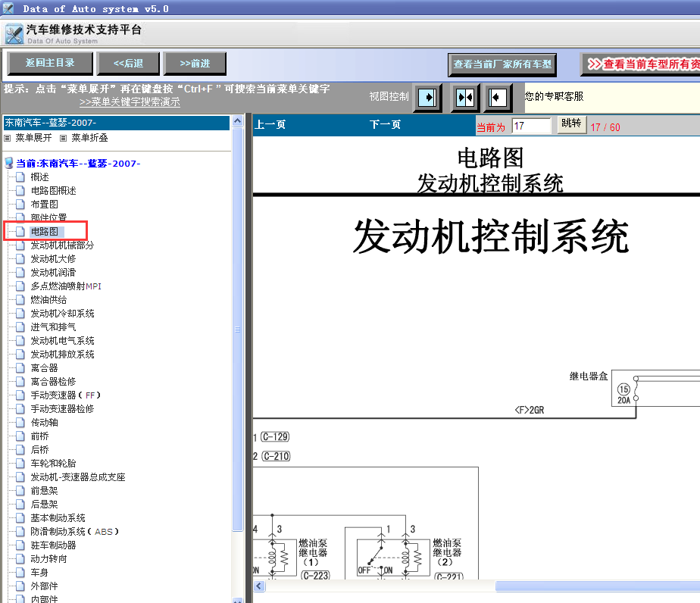Click the diagram horizontal scrollbar thumb
This screenshot has width=700, height=603.
pyautogui.click(x=598, y=586)
